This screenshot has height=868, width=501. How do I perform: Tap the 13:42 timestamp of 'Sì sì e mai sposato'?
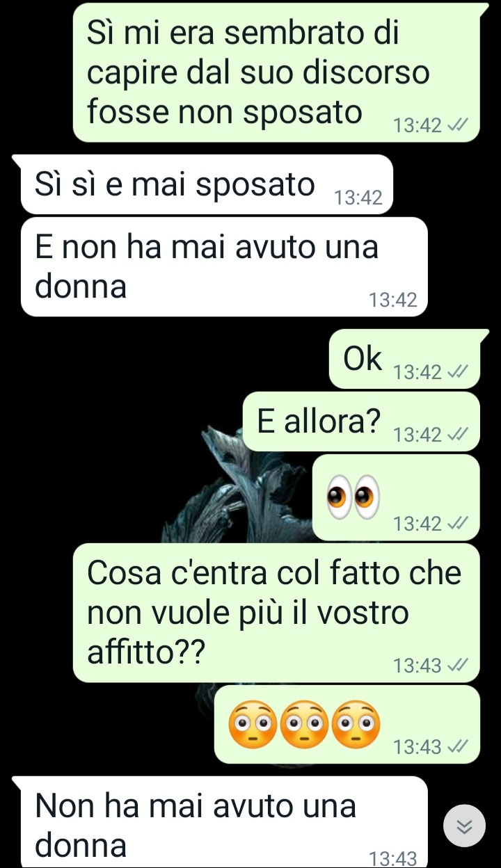click(x=358, y=198)
